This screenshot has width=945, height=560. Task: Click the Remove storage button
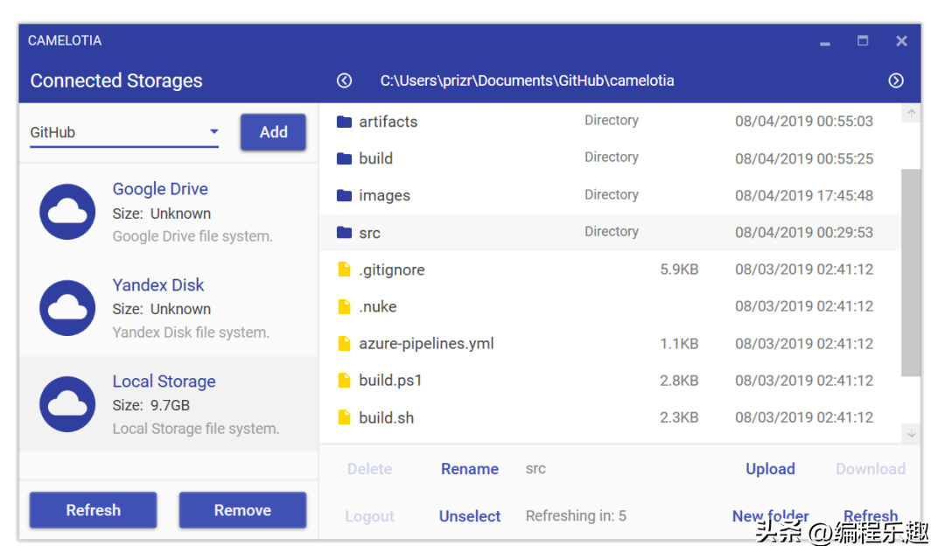click(x=242, y=510)
